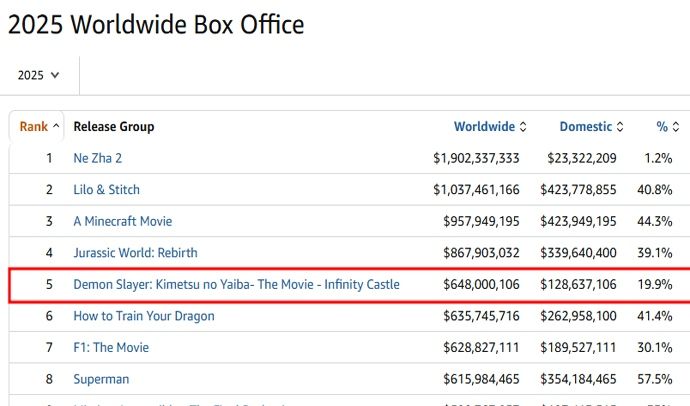Viewport: 690px width, 406px height.
Task: Open the Lilo & Stitch link
Action: point(106,190)
